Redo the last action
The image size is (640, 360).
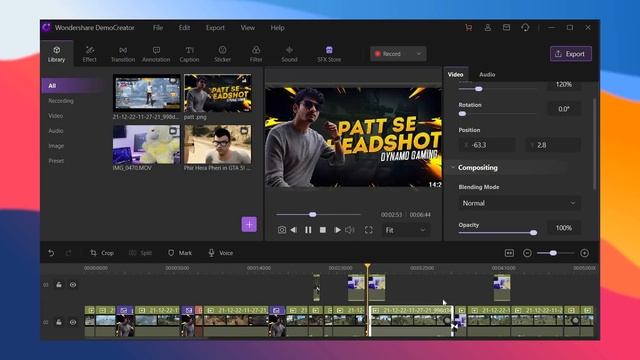pos(68,253)
